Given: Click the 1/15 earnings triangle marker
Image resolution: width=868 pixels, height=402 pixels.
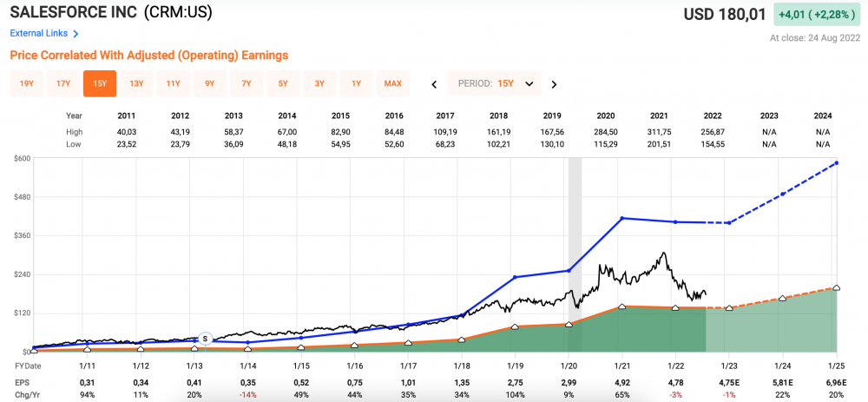Looking at the screenshot, I should [301, 348].
